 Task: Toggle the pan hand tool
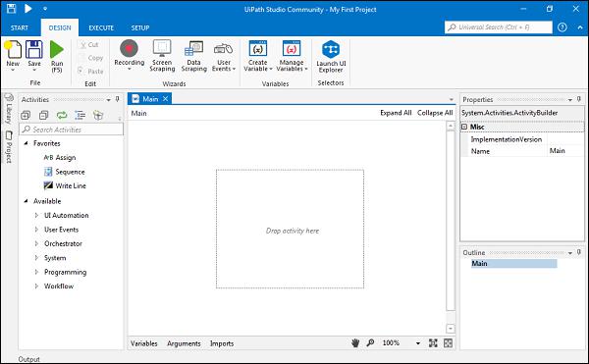point(355,342)
